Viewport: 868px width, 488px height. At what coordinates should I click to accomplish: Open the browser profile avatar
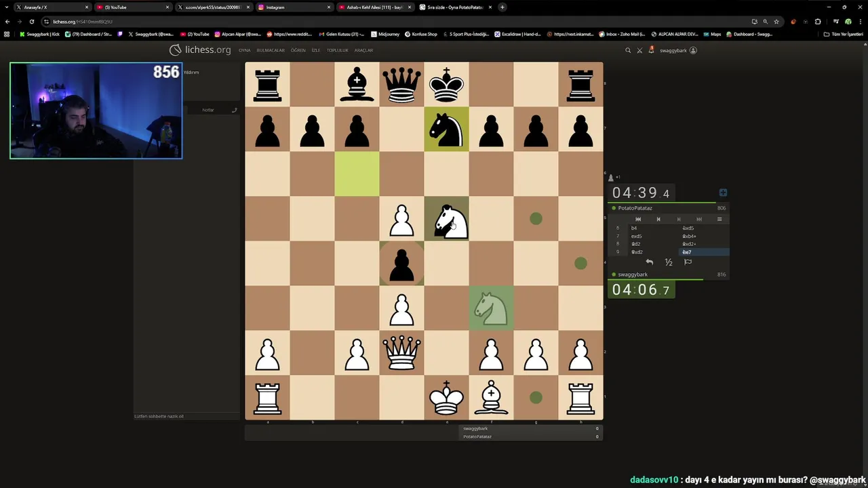click(848, 22)
